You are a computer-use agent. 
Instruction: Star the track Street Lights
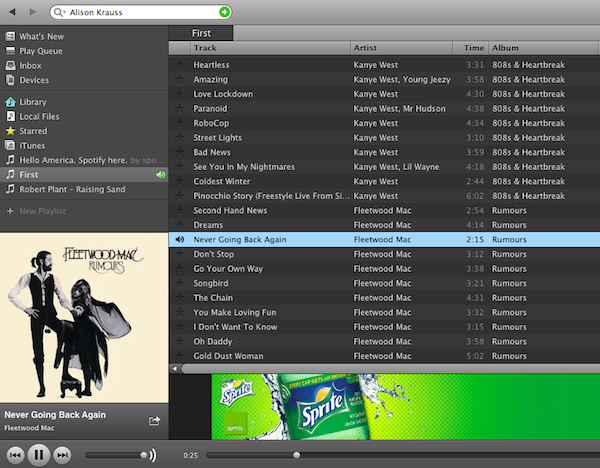click(179, 137)
